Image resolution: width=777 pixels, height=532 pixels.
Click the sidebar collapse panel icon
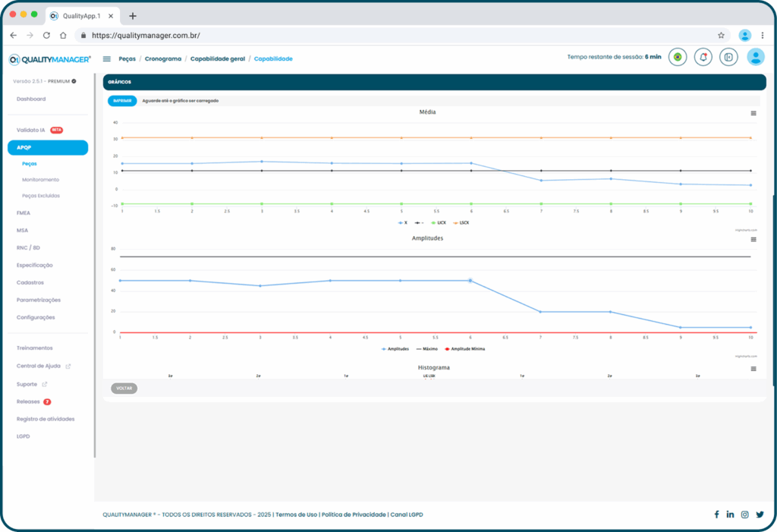728,57
